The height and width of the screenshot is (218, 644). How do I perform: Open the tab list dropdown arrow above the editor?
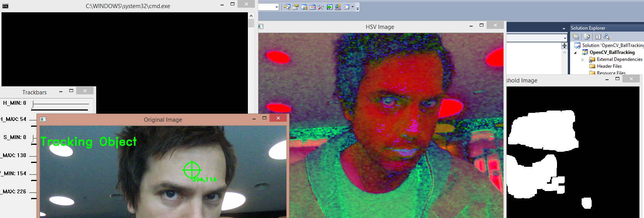[x=564, y=29]
